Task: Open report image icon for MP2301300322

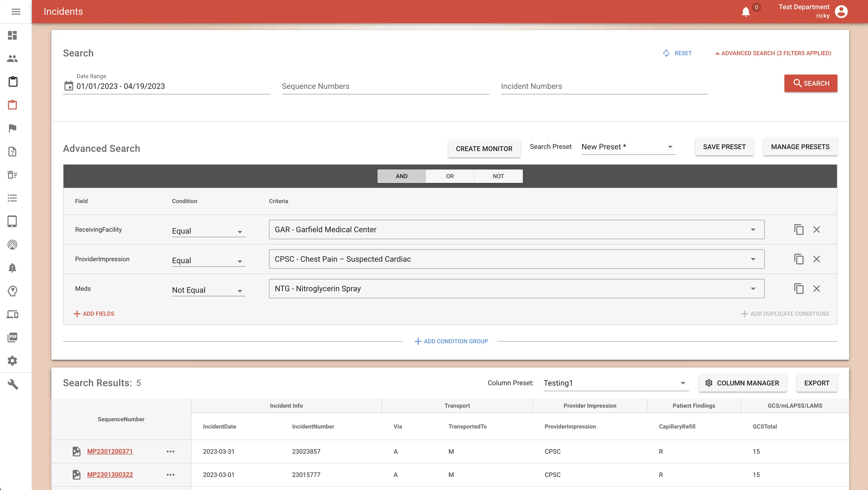Action: pyautogui.click(x=77, y=475)
